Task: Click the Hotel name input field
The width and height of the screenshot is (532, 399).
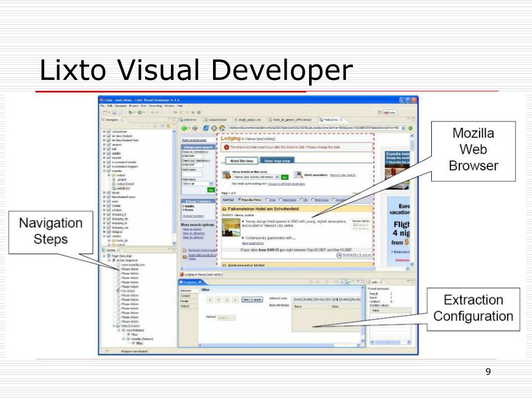Action: click(192, 175)
